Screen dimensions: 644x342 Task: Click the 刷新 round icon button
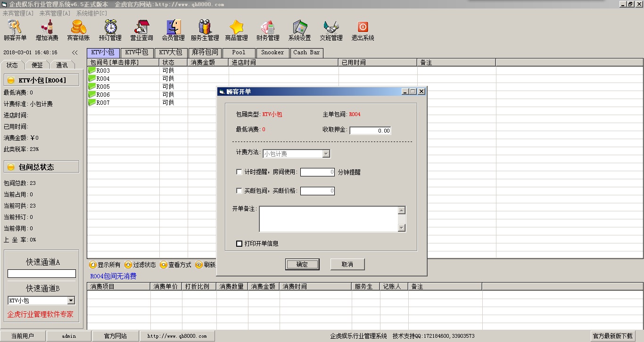199,265
